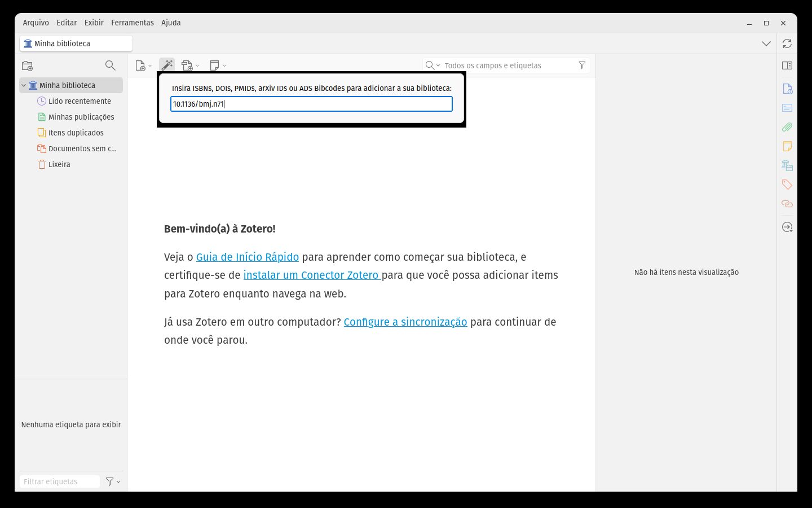Click the Add Attachment icon
The width and height of the screenshot is (812, 508).
(x=187, y=65)
